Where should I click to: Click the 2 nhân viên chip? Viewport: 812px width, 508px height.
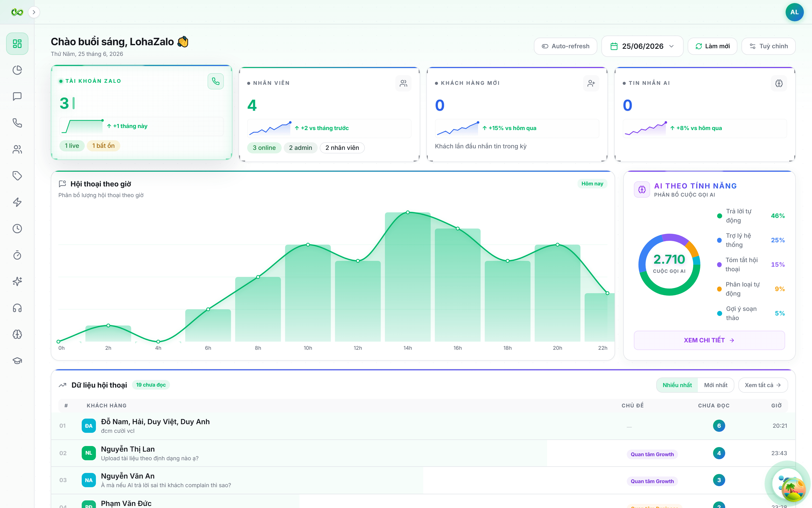click(x=342, y=148)
